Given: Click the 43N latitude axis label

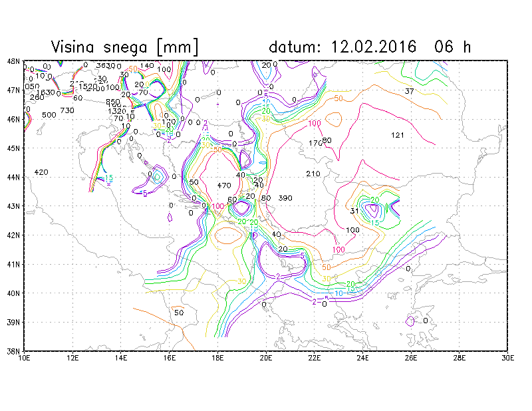Looking at the screenshot, I should pos(13,206).
